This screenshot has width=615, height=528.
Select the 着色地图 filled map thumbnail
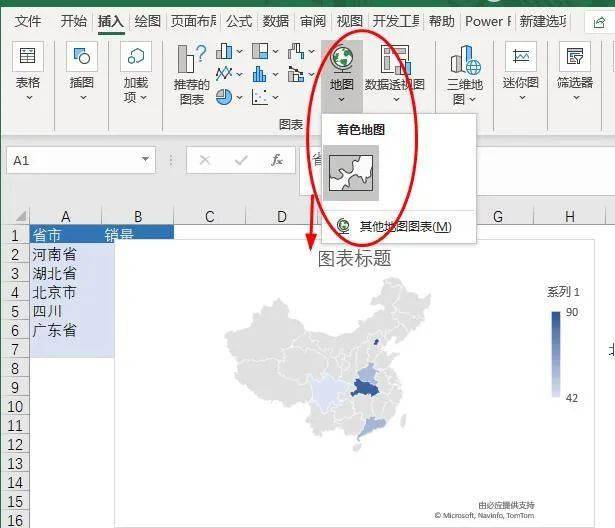pos(351,173)
